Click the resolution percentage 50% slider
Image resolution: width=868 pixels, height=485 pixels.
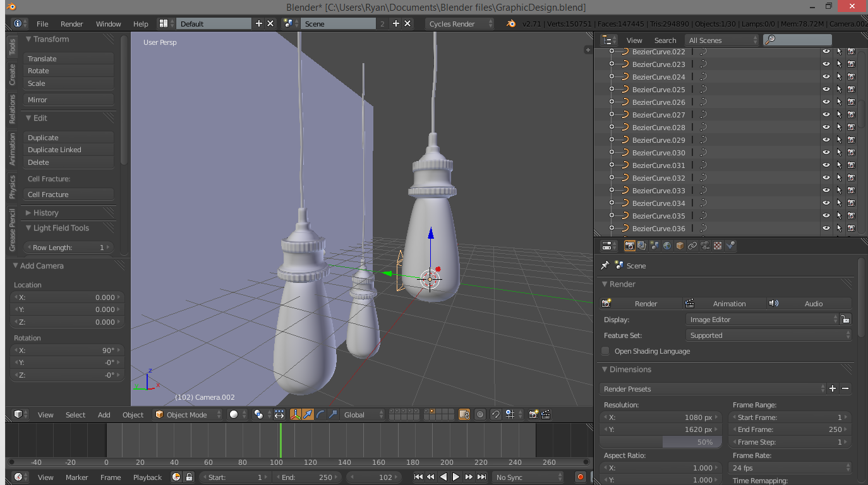tap(660, 442)
